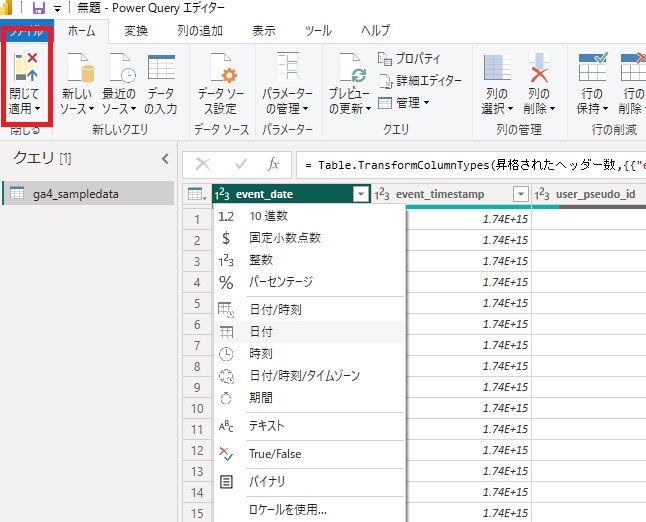Open データソース設定 (Data source settings)
Viewport: 646px width, 522px height.
coord(221,84)
